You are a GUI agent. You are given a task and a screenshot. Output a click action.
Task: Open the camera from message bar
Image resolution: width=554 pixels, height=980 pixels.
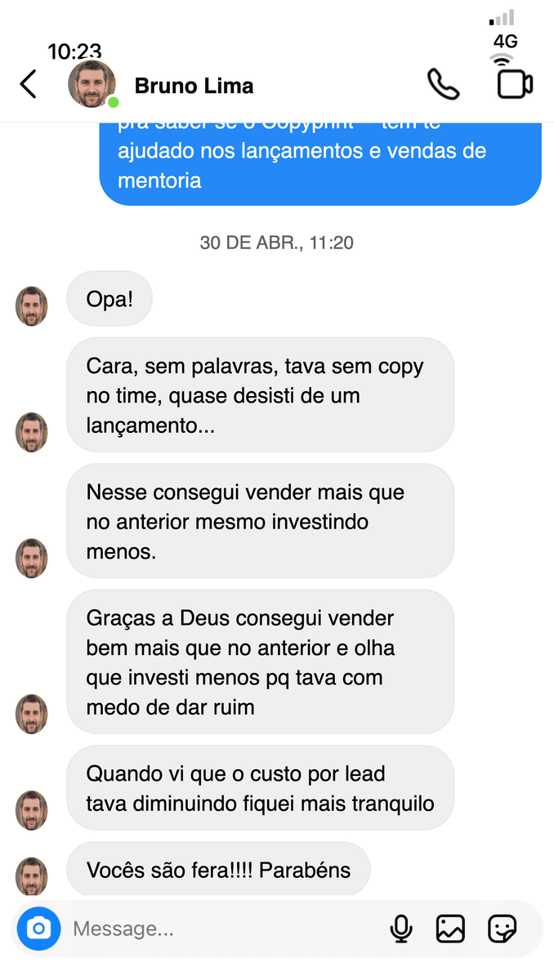coord(38,929)
